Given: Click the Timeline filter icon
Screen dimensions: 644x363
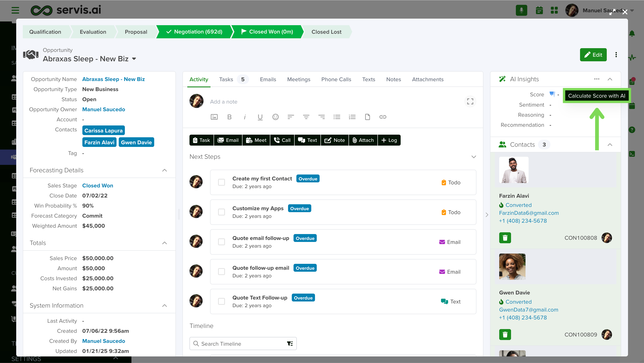Looking at the screenshot, I should click(290, 344).
